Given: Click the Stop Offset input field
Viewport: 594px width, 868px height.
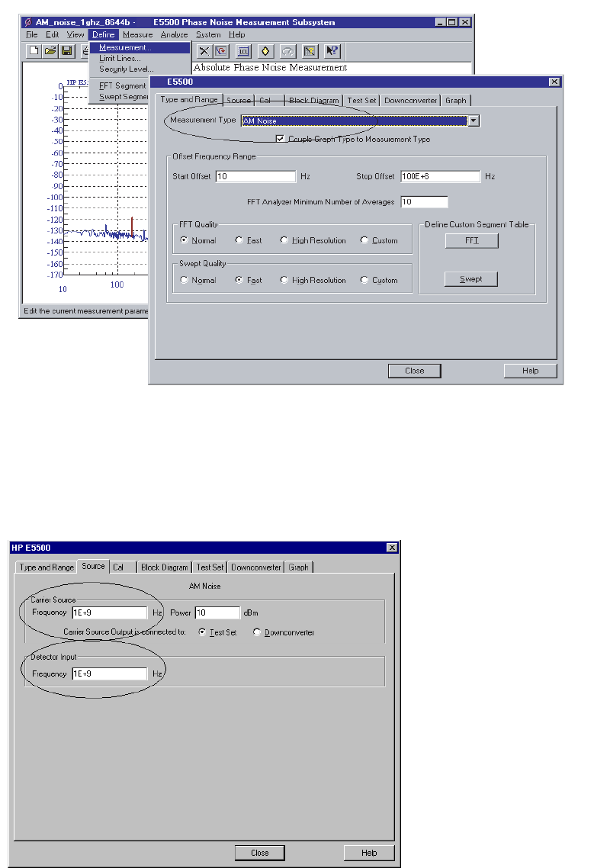Looking at the screenshot, I should tap(440, 176).
